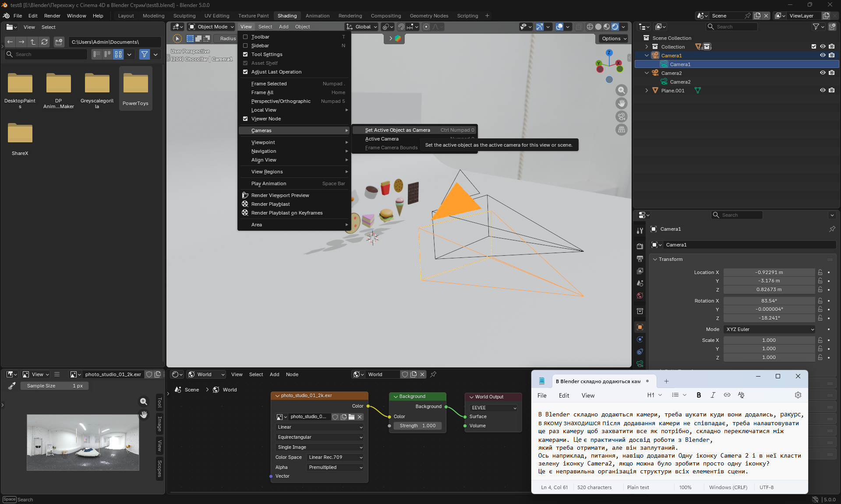The height and width of the screenshot is (504, 841).
Task: Switch to the Compositing workspace tab
Action: point(385,16)
